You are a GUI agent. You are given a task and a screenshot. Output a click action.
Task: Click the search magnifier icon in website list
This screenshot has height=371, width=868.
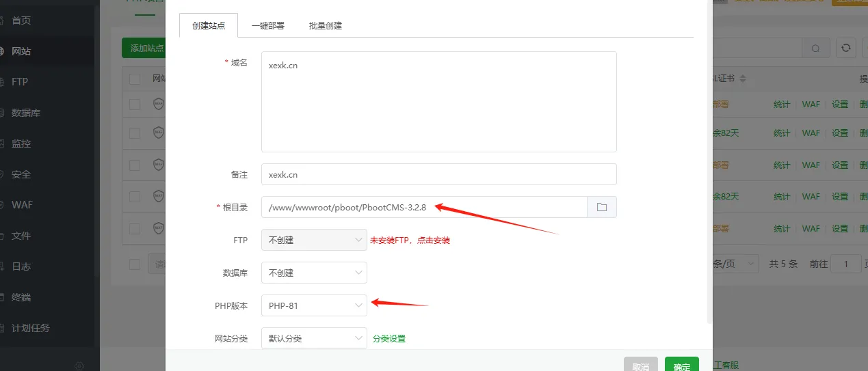[x=815, y=49]
